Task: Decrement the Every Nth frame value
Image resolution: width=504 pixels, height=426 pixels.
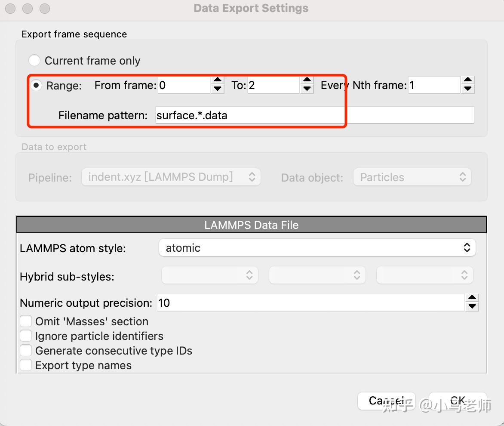Action: point(467,89)
